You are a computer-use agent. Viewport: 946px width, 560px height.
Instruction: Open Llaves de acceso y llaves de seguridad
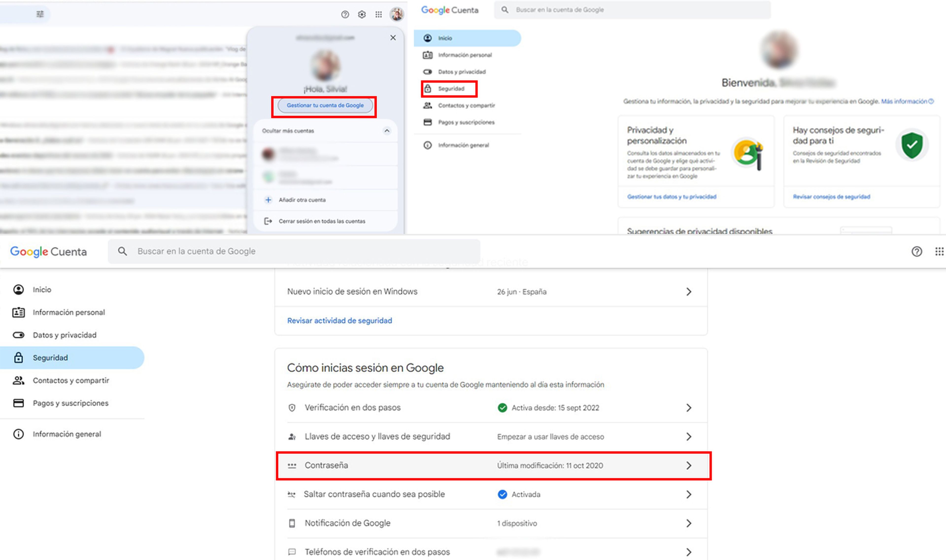(x=491, y=437)
